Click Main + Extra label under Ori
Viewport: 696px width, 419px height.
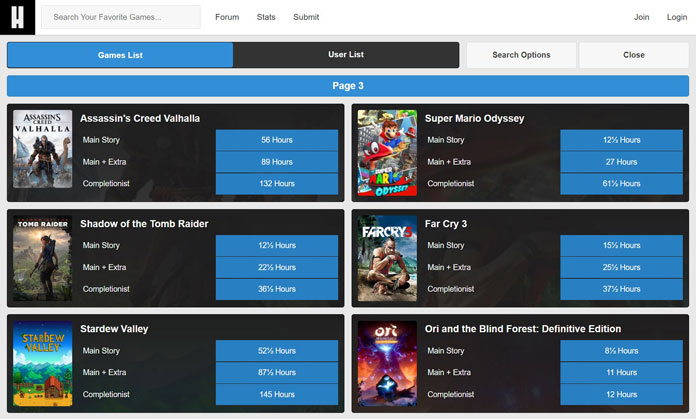[449, 372]
